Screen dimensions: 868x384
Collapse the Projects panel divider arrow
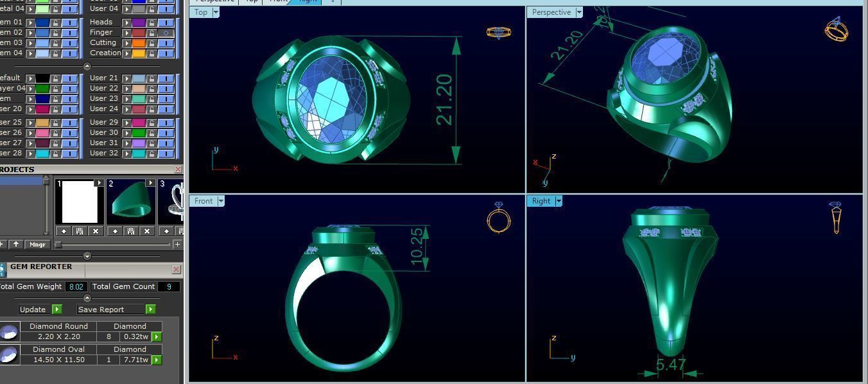click(87, 256)
